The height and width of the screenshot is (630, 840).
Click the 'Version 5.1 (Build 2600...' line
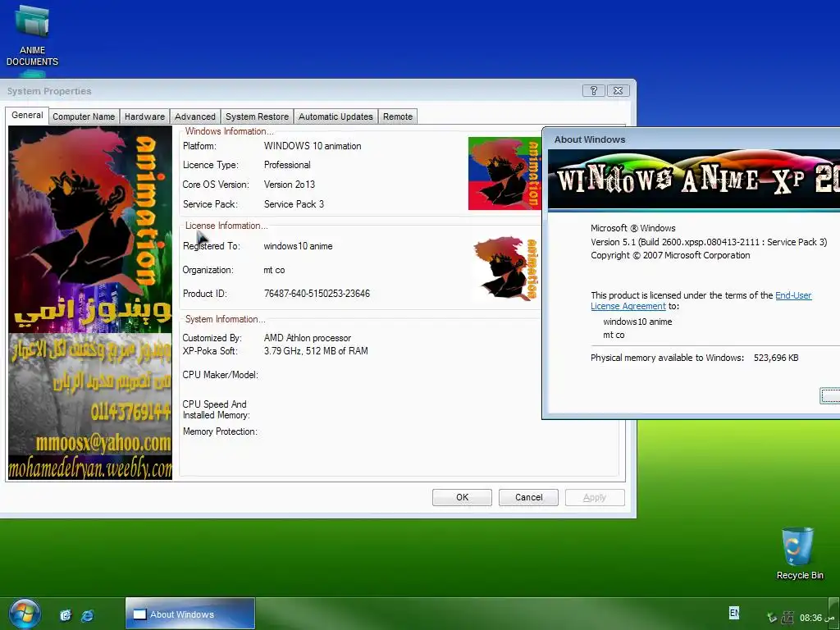point(709,242)
